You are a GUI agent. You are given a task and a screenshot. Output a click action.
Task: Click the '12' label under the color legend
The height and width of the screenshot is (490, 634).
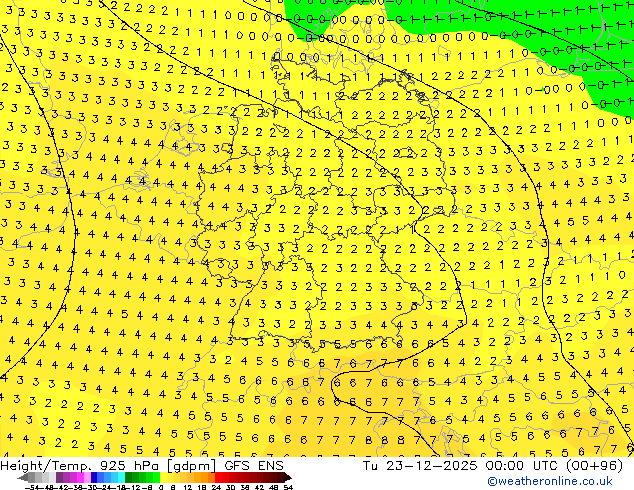pyautogui.click(x=188, y=488)
